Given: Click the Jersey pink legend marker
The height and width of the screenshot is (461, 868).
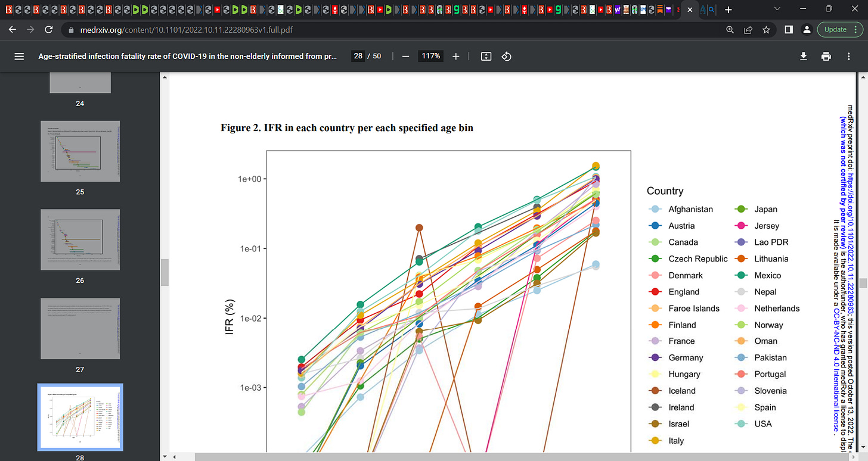Looking at the screenshot, I should pyautogui.click(x=741, y=226).
